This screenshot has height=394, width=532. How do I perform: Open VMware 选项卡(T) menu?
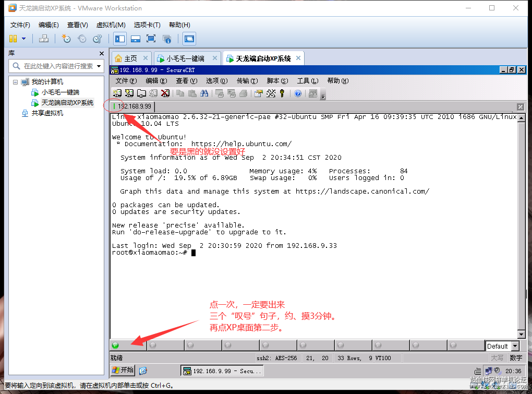tap(147, 25)
